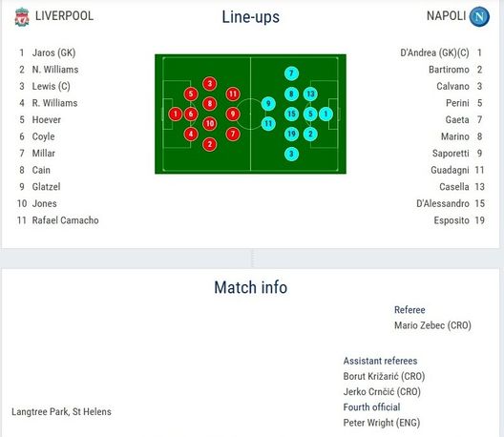Open Jaros (GK) player entry

pos(53,52)
